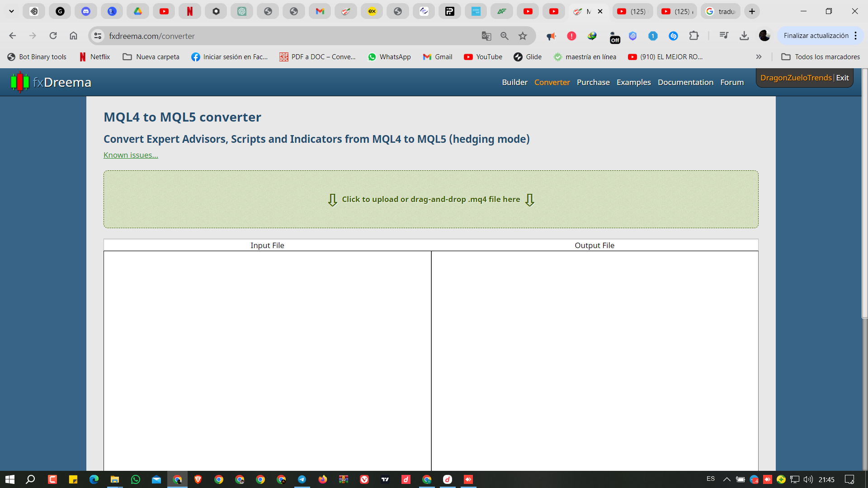
Task: Open the media control icon in toolbar
Action: (x=724, y=36)
